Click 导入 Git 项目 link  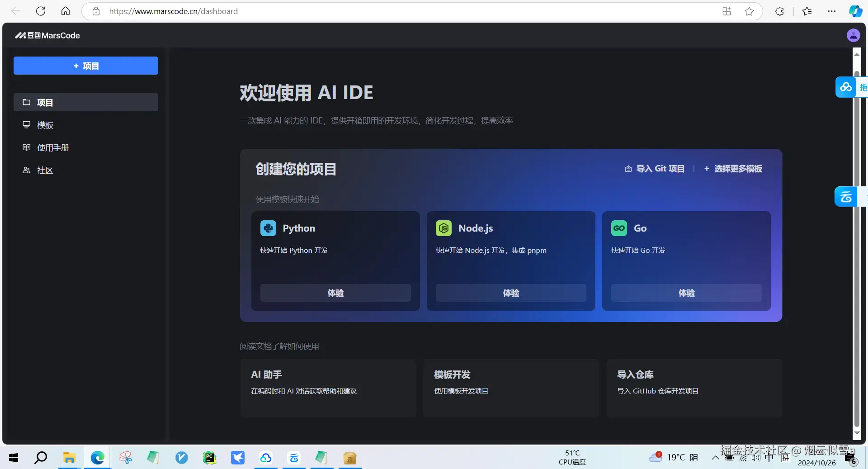(x=655, y=169)
